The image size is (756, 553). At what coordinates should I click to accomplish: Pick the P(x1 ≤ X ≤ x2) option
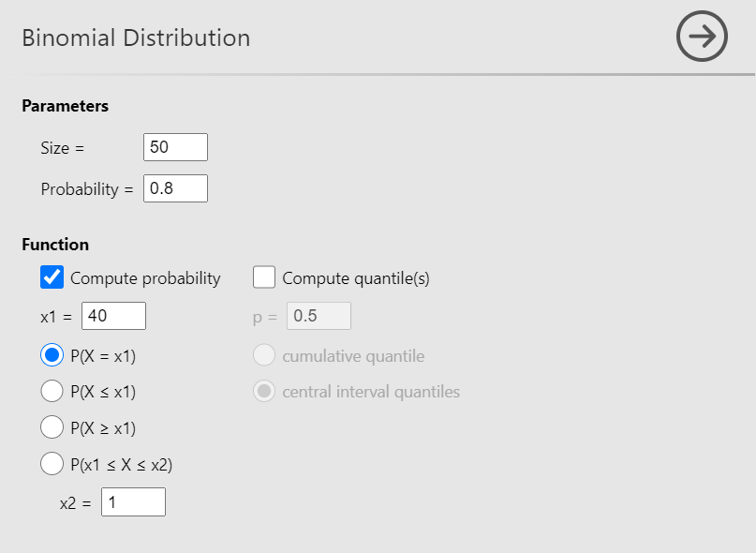(x=52, y=463)
